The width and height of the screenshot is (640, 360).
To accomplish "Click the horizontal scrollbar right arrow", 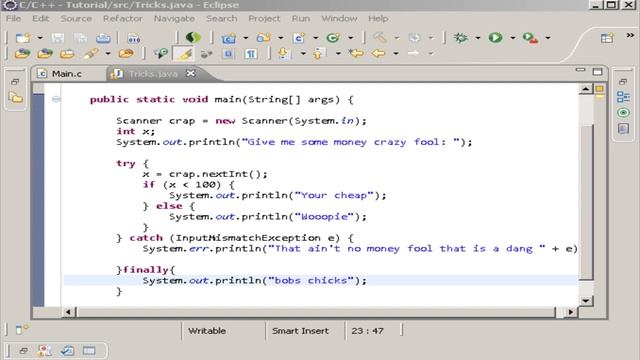I will point(570,312).
